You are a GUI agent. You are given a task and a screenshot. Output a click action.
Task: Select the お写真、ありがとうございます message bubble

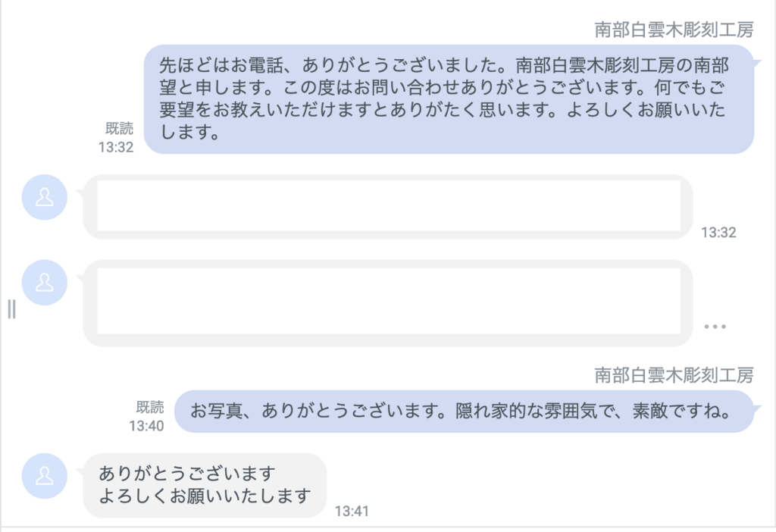coord(464,412)
